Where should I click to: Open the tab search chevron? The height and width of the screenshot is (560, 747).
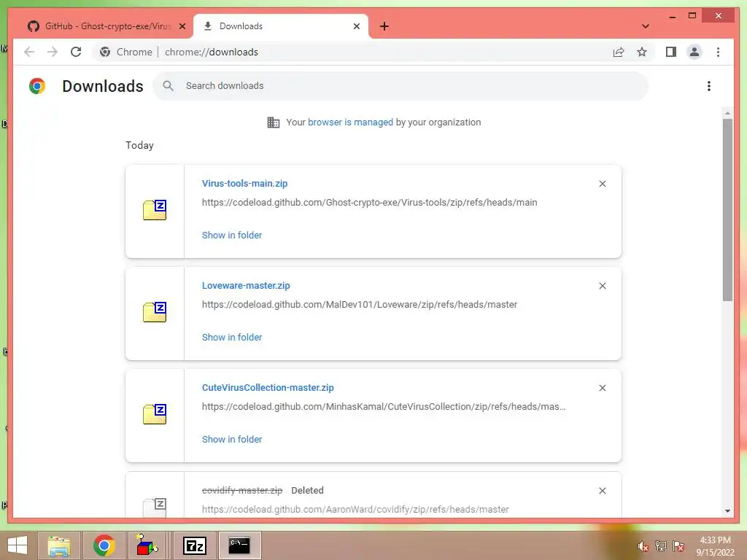click(645, 26)
